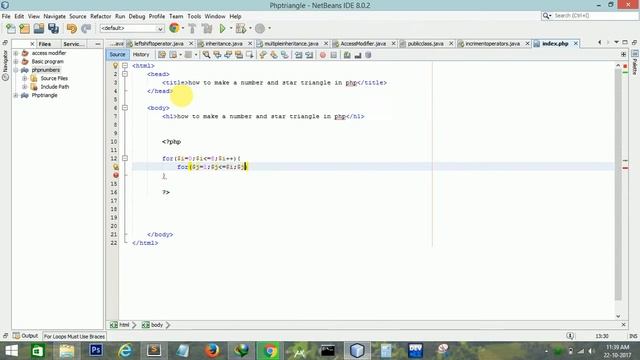This screenshot has width=640, height=360.
Task: Open the browser selection dropdown arrow
Action: pos(182,28)
